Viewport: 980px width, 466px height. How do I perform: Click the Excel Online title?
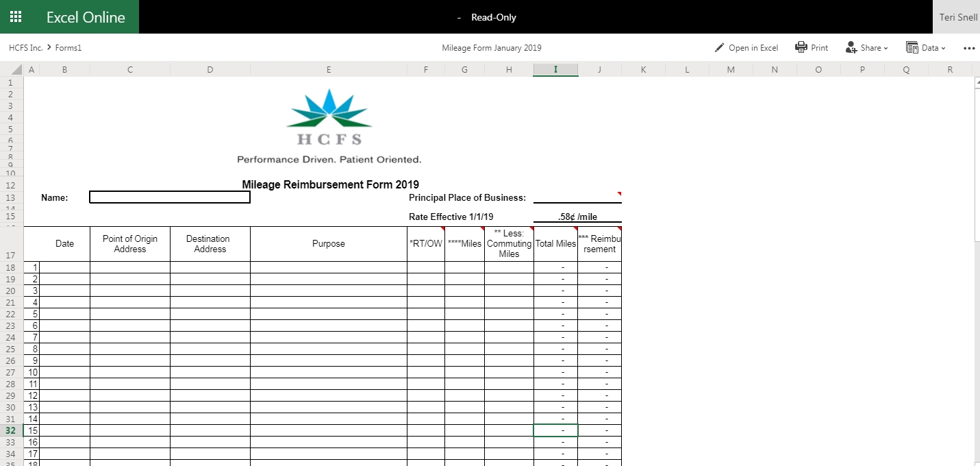point(86,17)
